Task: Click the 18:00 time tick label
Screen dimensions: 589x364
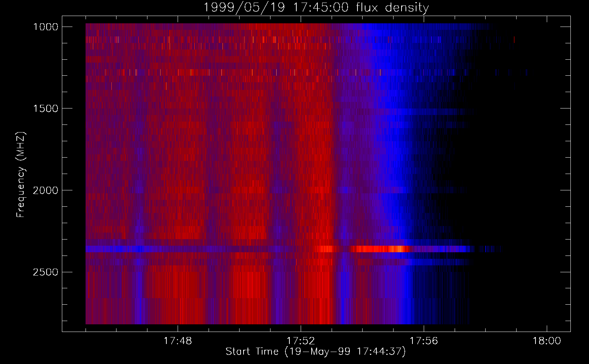Action: 547,341
